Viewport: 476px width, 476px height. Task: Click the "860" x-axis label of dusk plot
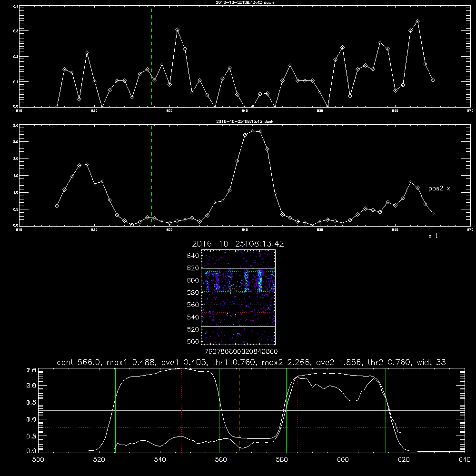coord(395,230)
